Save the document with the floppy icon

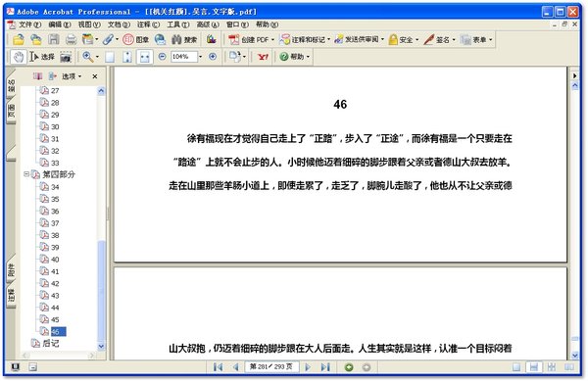(54, 39)
